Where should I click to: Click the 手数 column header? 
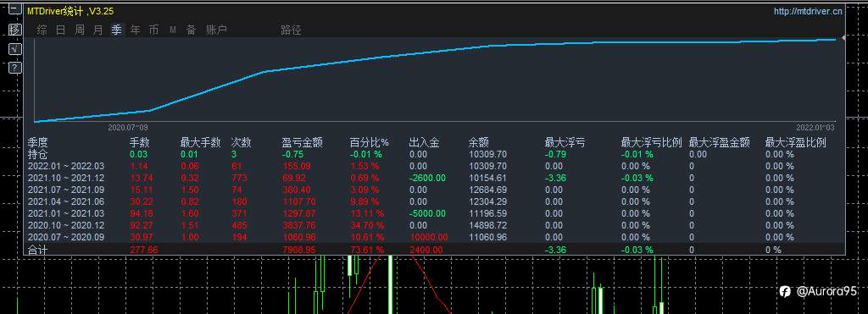coord(140,143)
